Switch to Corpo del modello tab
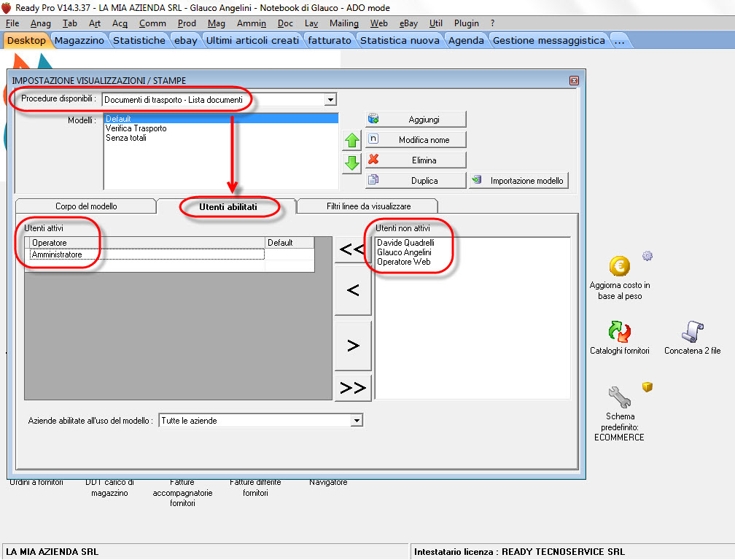The width and height of the screenshot is (735, 560). point(86,206)
